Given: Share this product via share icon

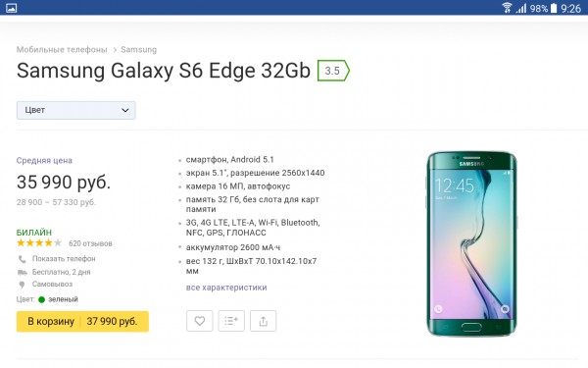Looking at the screenshot, I should tap(264, 321).
